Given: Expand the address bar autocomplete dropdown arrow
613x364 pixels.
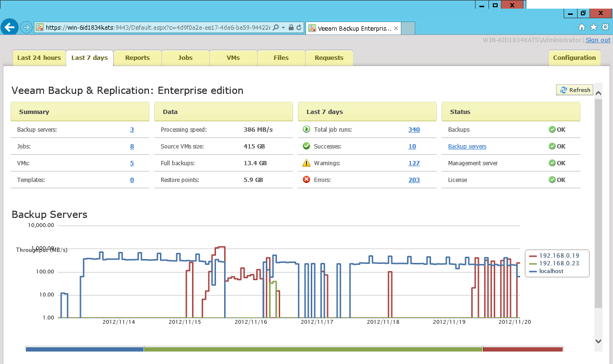Looking at the screenshot, I should click(284, 28).
